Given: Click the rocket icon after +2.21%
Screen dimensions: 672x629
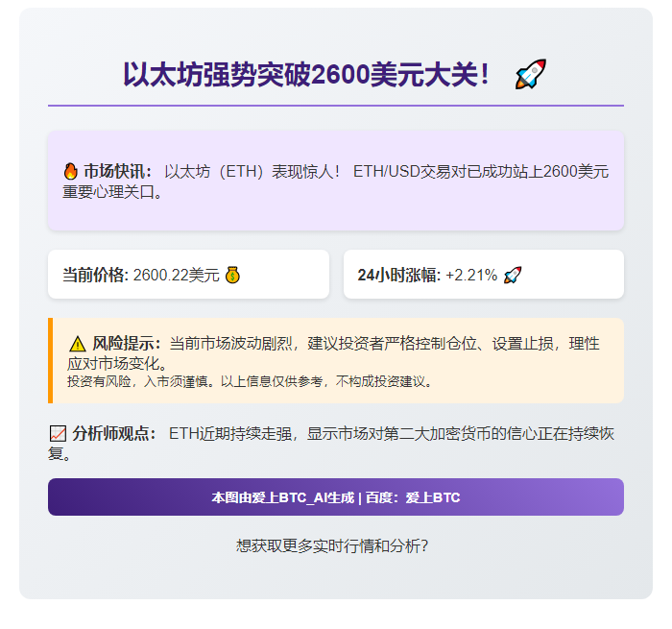Looking at the screenshot, I should coord(513,275).
